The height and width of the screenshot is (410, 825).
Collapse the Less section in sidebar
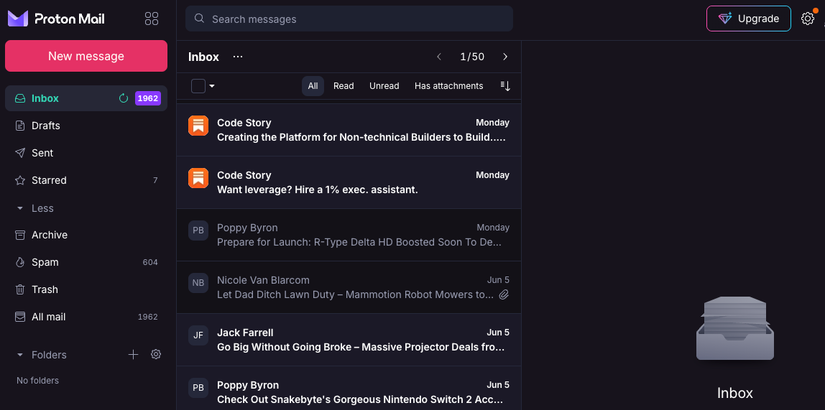coord(20,208)
